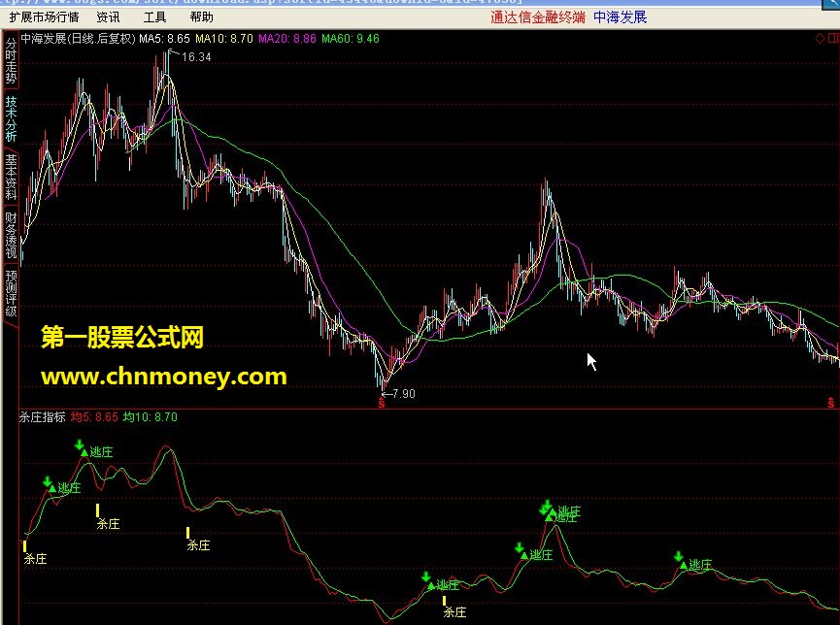
Task: Open the 帮助 menu
Action: (x=201, y=17)
